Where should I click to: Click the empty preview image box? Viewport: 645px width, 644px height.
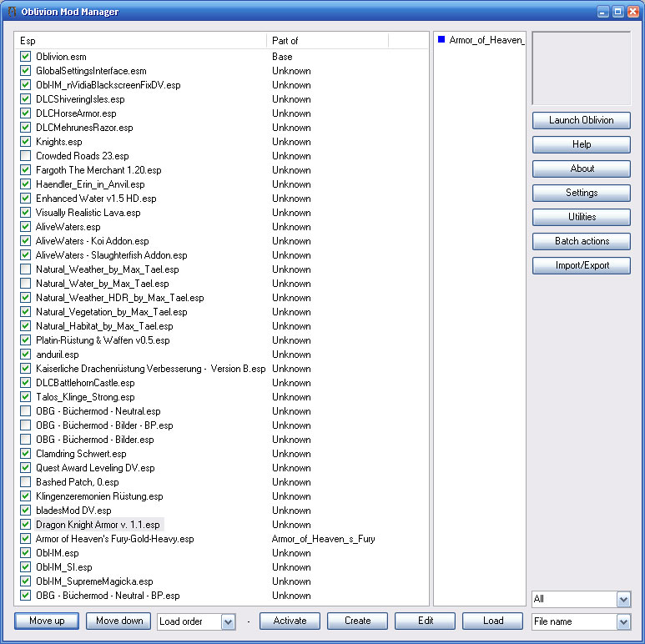point(582,68)
